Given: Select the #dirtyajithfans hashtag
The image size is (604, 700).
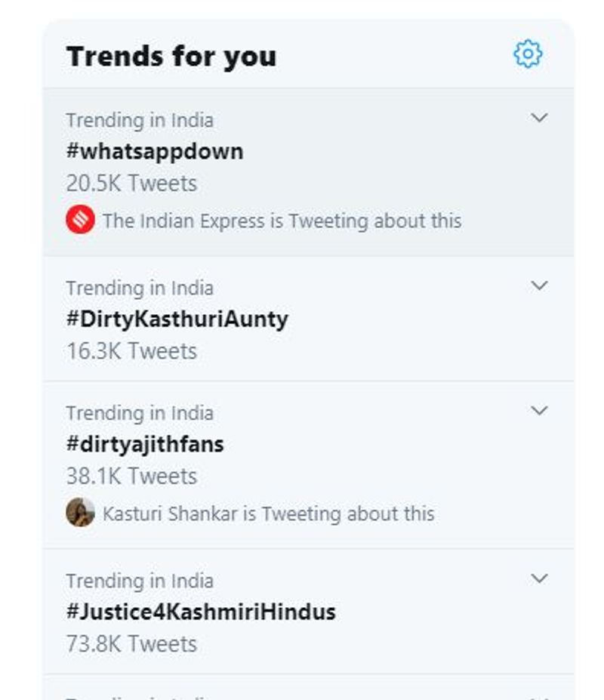Looking at the screenshot, I should 145,444.
